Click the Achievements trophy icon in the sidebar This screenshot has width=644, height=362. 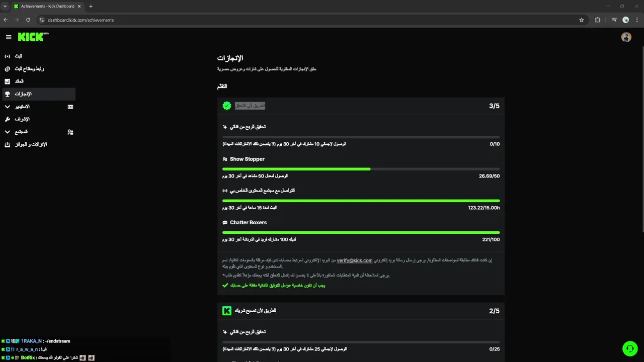coord(7,94)
